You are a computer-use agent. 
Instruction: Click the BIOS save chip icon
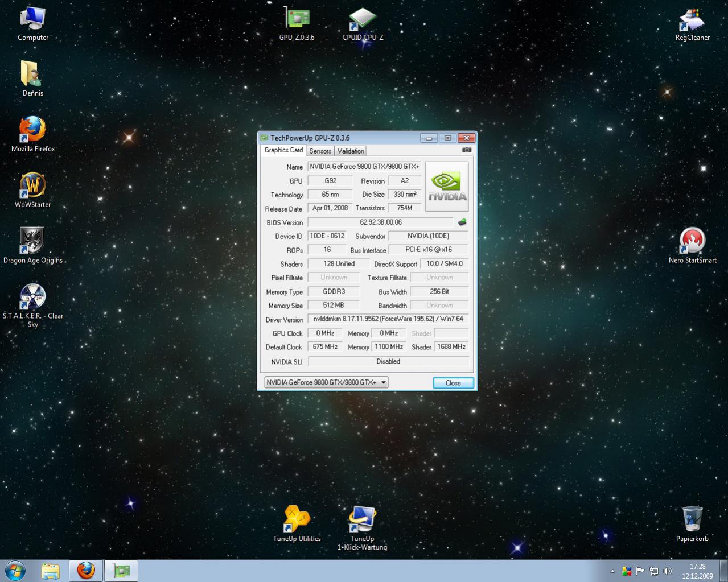point(462,222)
